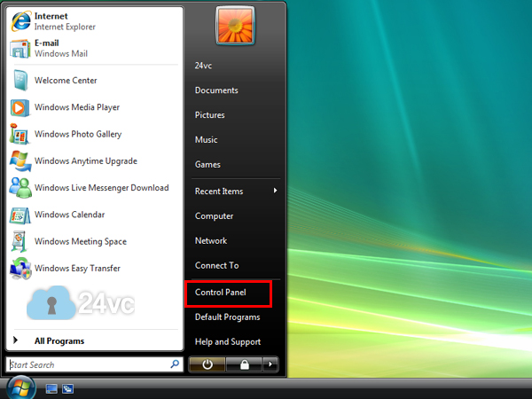Click the Windows Start orb
Screen dimensions: 532x399
[x=21, y=387]
